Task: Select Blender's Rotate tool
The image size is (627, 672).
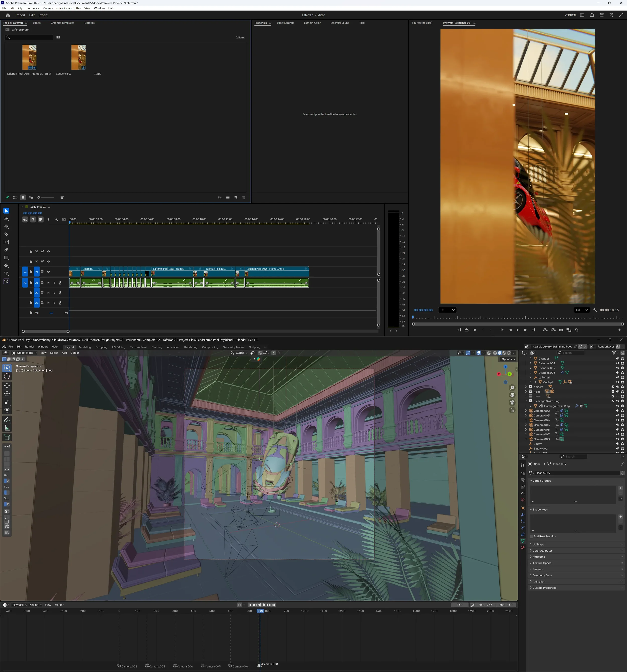Action: tap(7, 394)
